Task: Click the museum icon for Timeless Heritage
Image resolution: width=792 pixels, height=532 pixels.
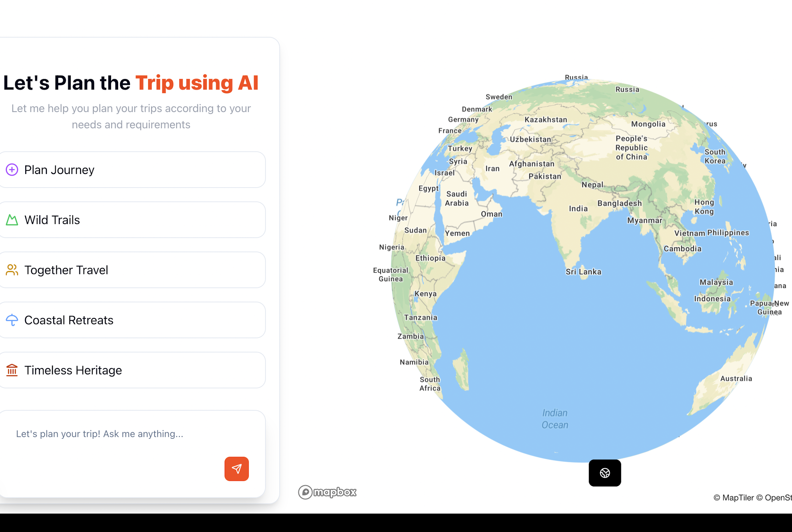Action: pos(12,370)
